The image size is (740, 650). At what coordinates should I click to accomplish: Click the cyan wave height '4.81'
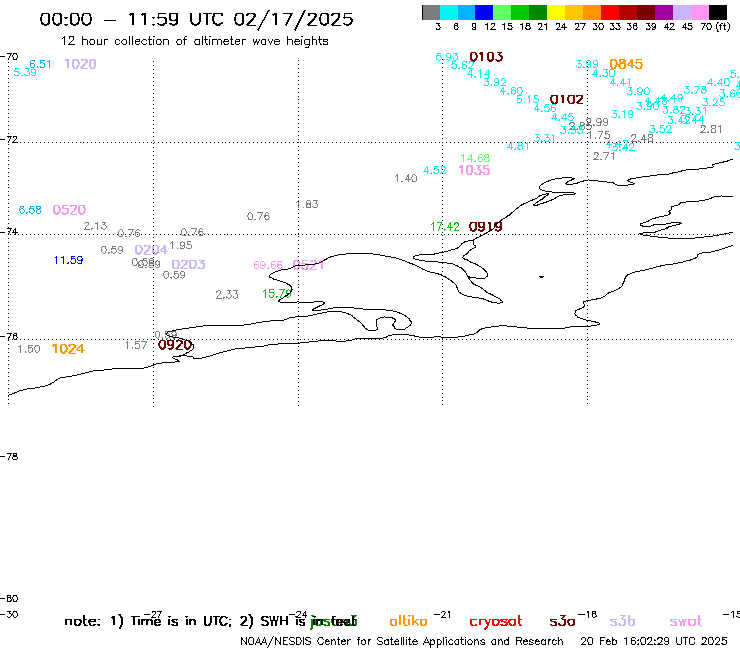click(x=518, y=146)
